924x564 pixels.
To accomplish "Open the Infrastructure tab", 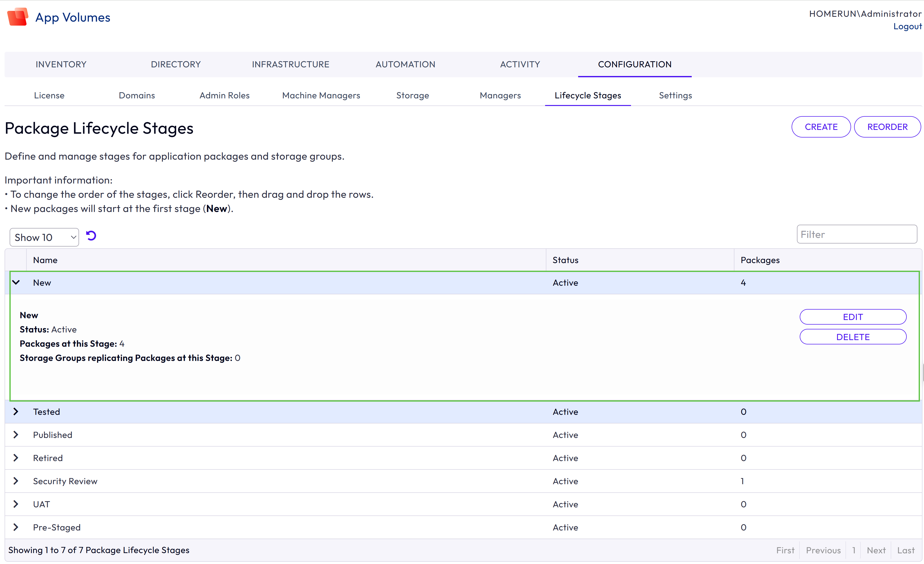I will click(x=291, y=65).
